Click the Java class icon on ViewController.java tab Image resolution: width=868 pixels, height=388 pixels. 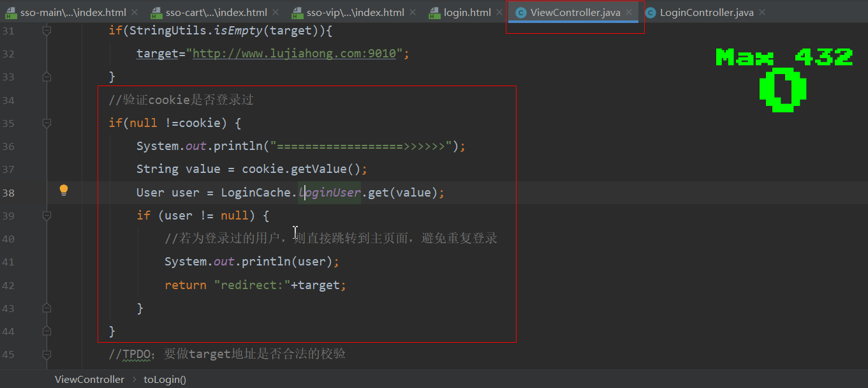click(x=520, y=13)
